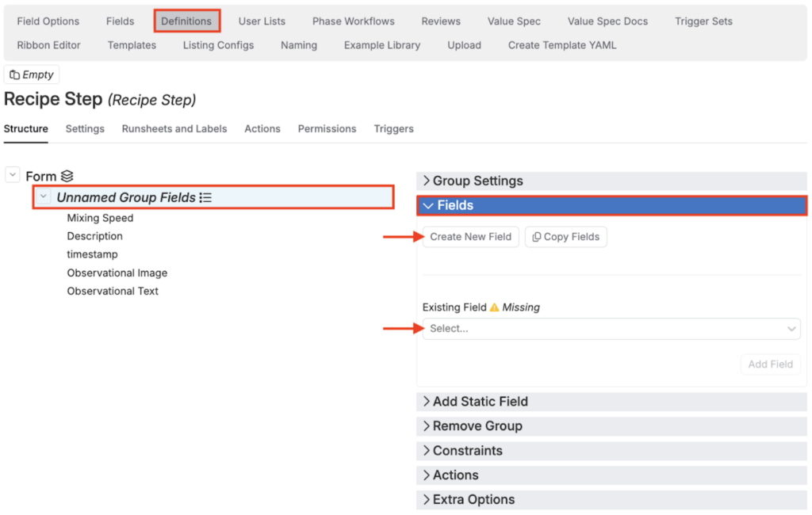Click the list icon next to Unnamed Group Fields
812x515 pixels.
point(205,197)
